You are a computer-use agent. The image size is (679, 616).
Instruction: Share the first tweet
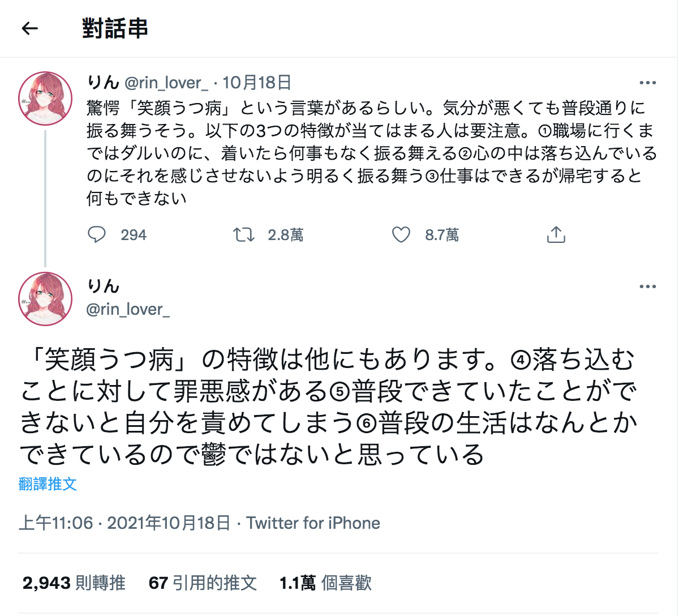point(556,234)
